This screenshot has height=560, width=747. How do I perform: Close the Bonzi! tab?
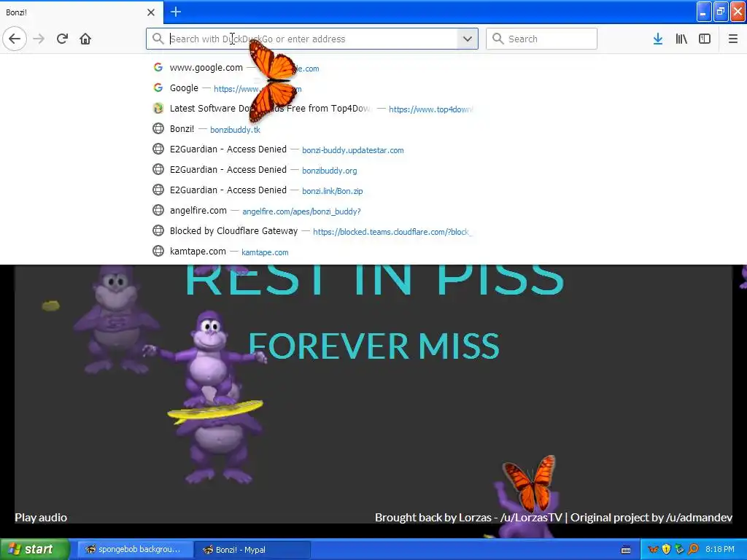click(x=151, y=12)
